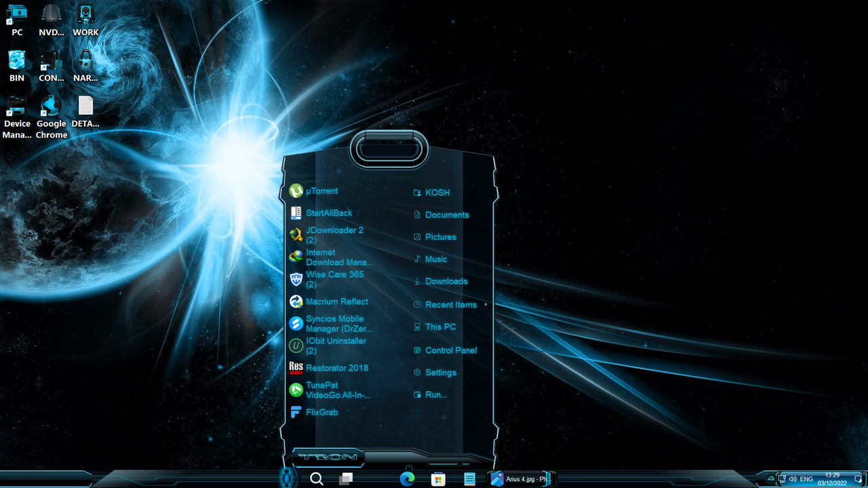Open network status in system tray

click(x=782, y=479)
